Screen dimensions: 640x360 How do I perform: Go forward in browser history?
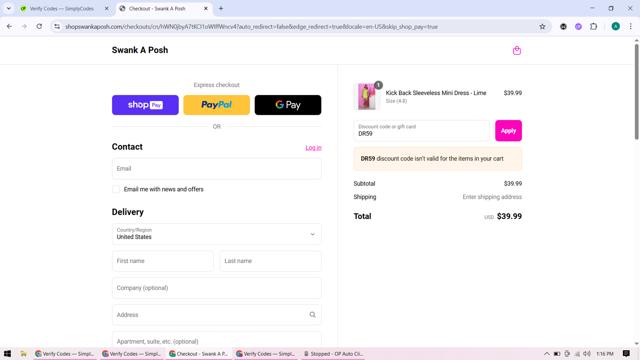24,27
